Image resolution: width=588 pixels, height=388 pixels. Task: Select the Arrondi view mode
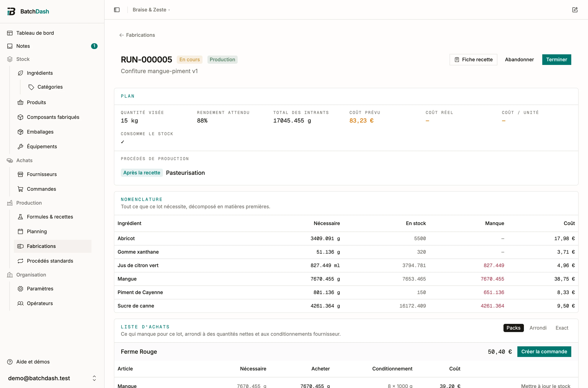click(x=538, y=328)
